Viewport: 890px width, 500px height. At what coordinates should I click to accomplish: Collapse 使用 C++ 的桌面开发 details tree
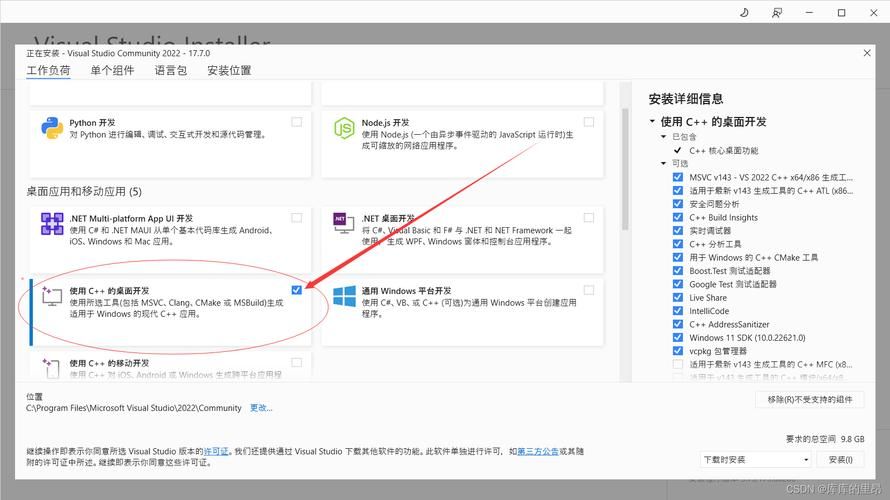pyautogui.click(x=652, y=121)
